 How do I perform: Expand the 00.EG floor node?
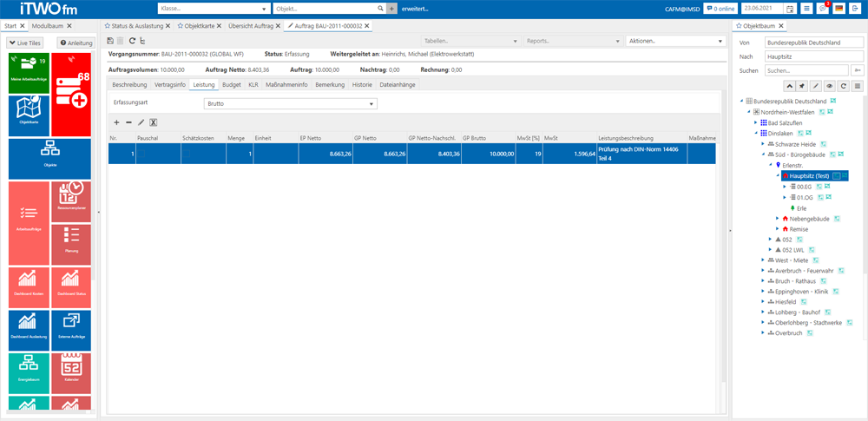[785, 187]
